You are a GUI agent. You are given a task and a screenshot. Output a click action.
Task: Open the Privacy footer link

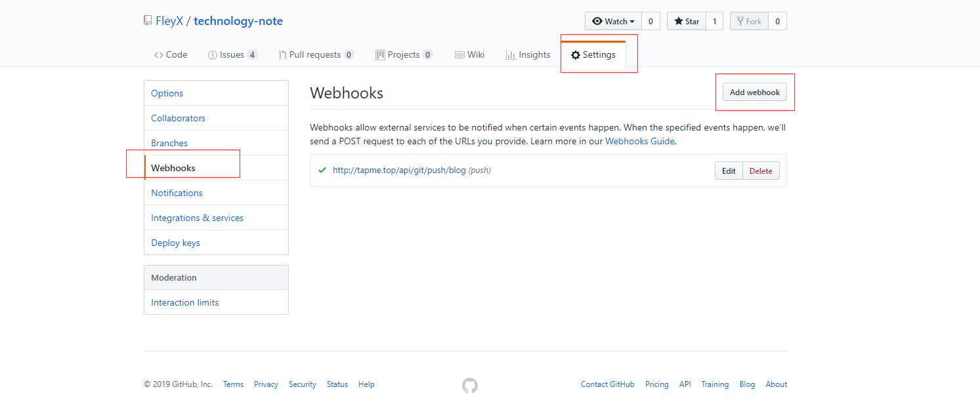tap(266, 384)
